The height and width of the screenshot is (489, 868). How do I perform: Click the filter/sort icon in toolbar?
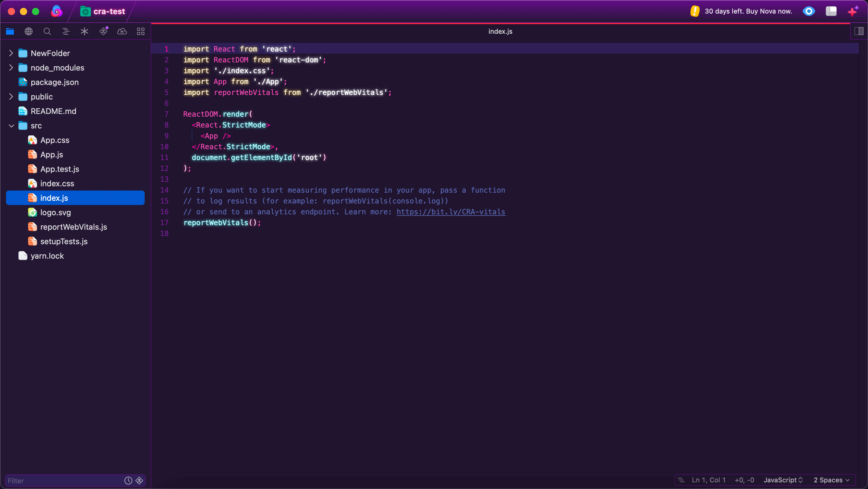(66, 31)
